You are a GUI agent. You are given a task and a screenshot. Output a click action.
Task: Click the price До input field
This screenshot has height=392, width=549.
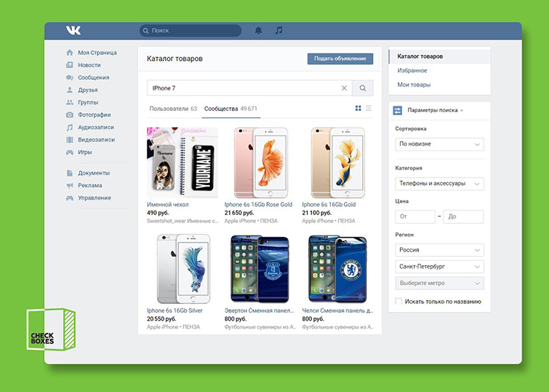click(464, 217)
